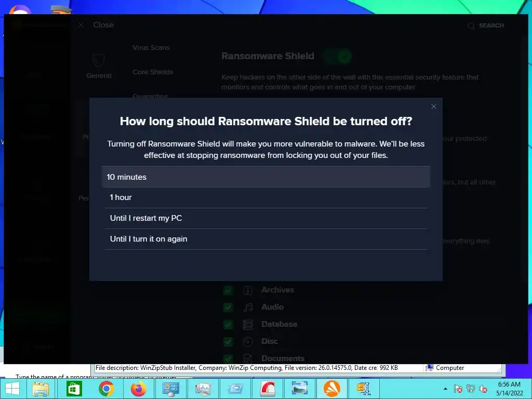Open the SEARCH field in settings
The height and width of the screenshot is (399, 532).
click(x=486, y=25)
